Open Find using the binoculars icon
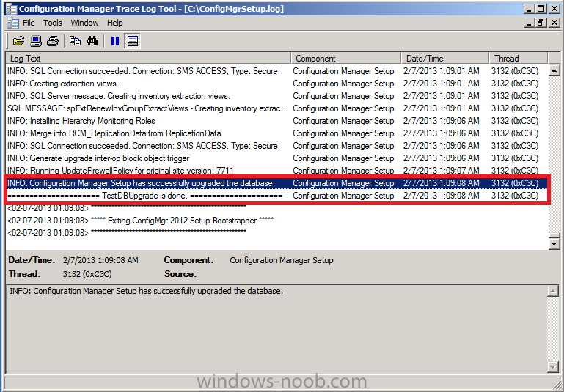Screen dimensions: 564x392 (92, 41)
